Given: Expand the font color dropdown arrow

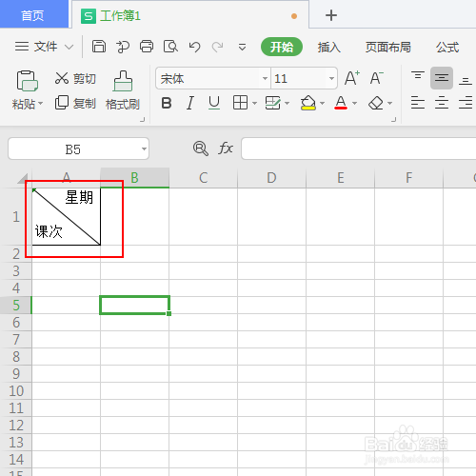Looking at the screenshot, I should (x=355, y=103).
